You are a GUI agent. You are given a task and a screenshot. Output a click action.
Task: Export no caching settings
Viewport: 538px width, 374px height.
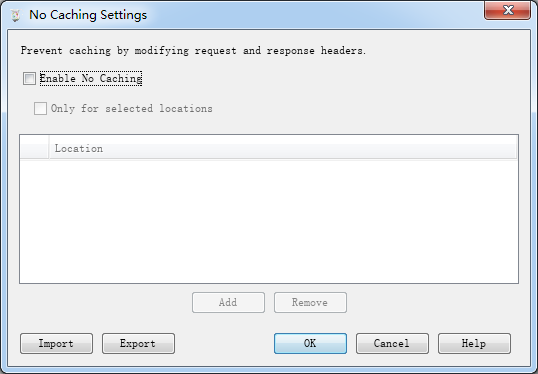tap(138, 343)
